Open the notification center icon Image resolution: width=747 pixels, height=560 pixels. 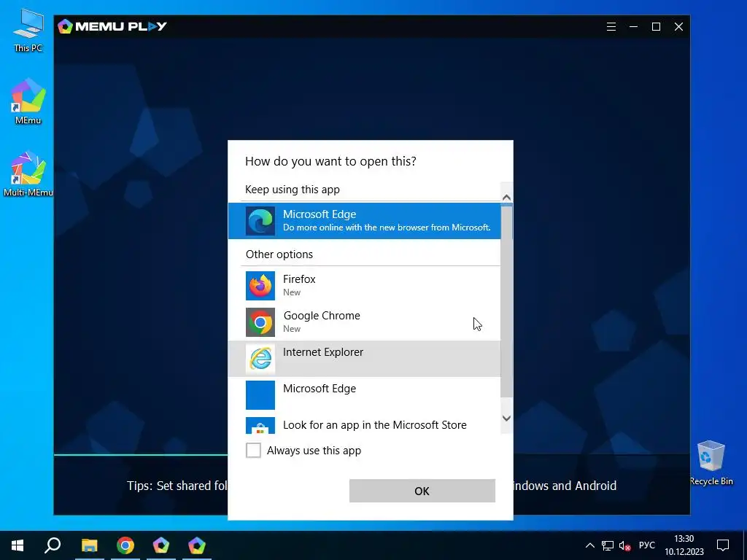(723, 545)
